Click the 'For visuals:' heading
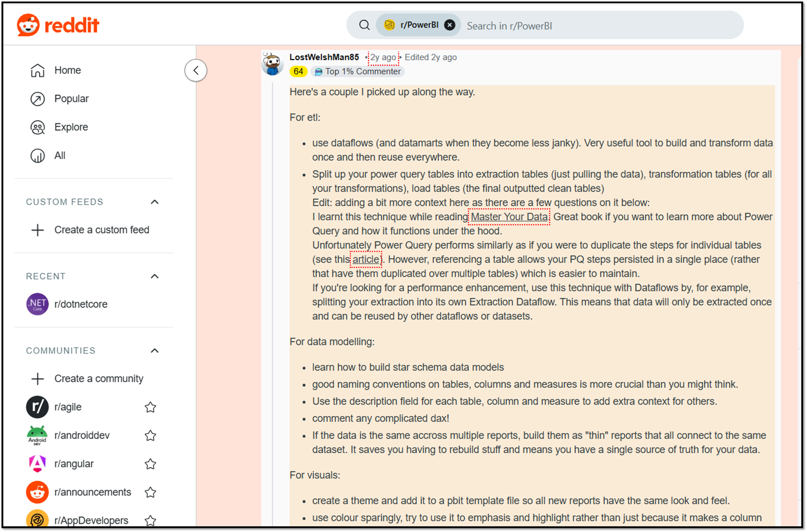This screenshot has width=807, height=532. coord(314,475)
